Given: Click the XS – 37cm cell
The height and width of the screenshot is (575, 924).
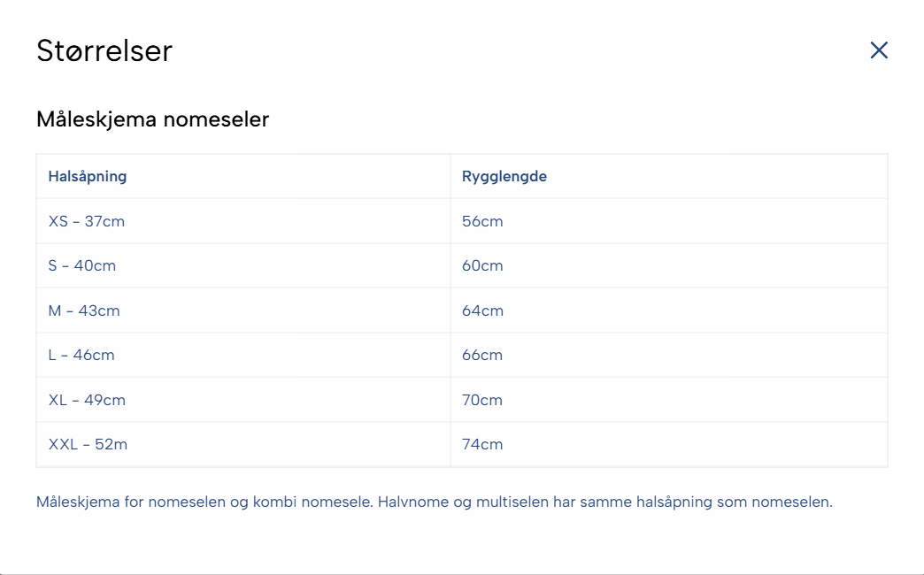Looking at the screenshot, I should pos(87,221).
